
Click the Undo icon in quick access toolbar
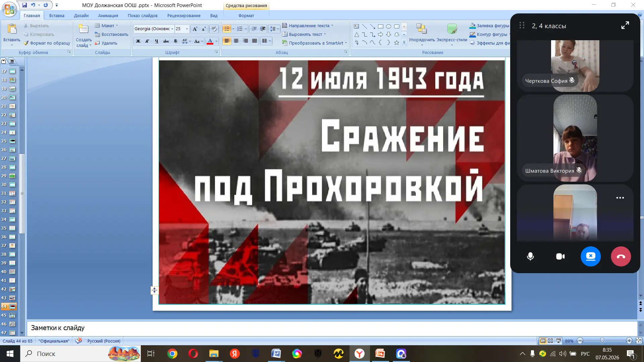coord(33,5)
